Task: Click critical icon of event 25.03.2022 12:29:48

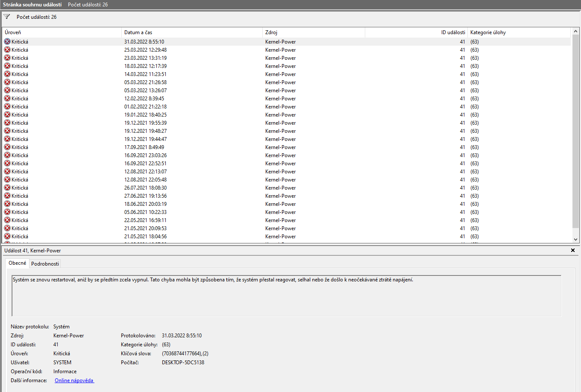Action: (x=7, y=50)
